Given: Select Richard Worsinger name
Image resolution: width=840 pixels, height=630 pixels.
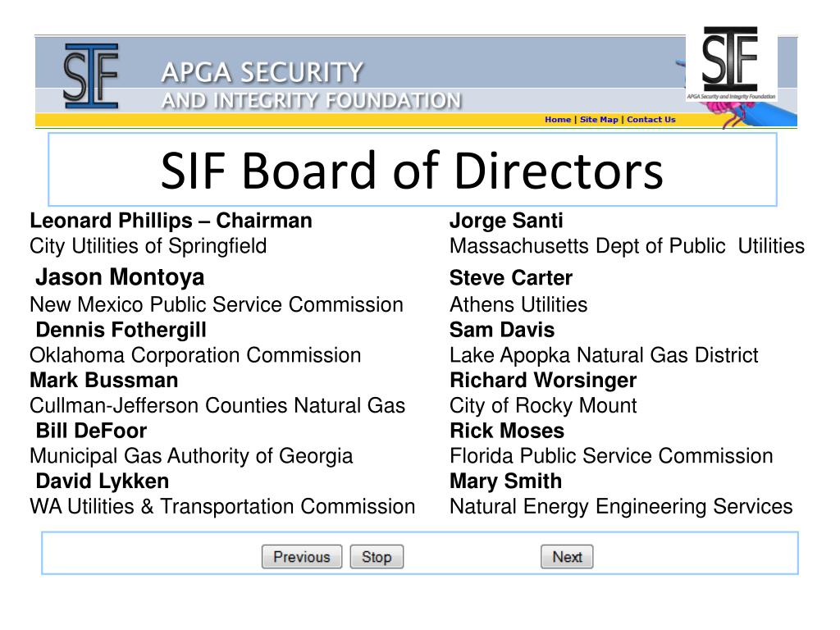Looking at the screenshot, I should 543,381.
